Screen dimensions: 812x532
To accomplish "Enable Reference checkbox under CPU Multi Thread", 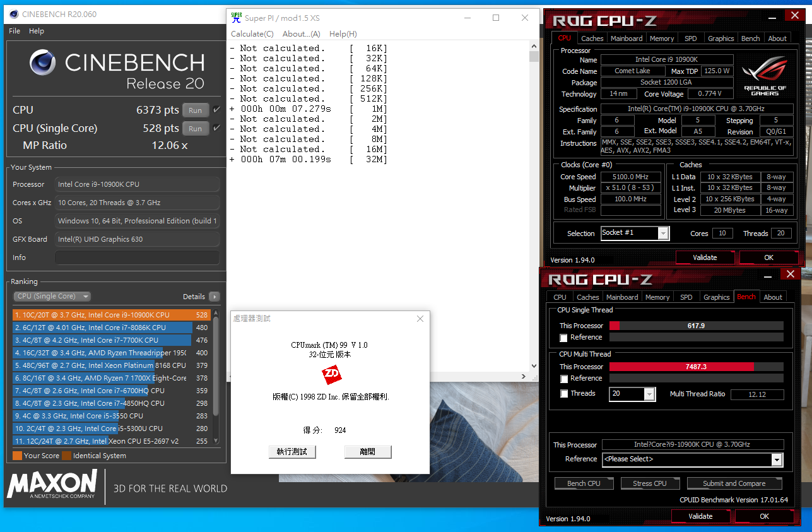I will [563, 379].
